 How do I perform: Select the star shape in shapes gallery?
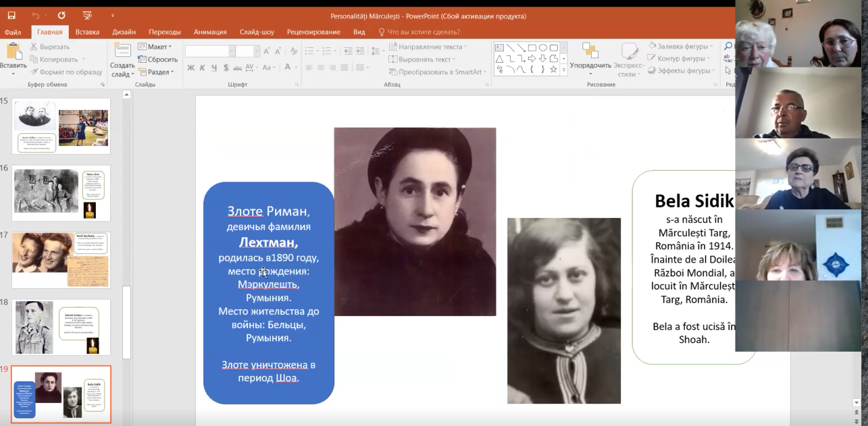coord(553,70)
